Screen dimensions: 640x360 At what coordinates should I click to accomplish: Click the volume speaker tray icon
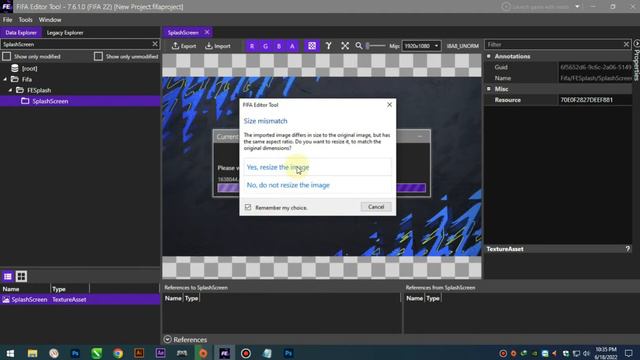(587, 353)
